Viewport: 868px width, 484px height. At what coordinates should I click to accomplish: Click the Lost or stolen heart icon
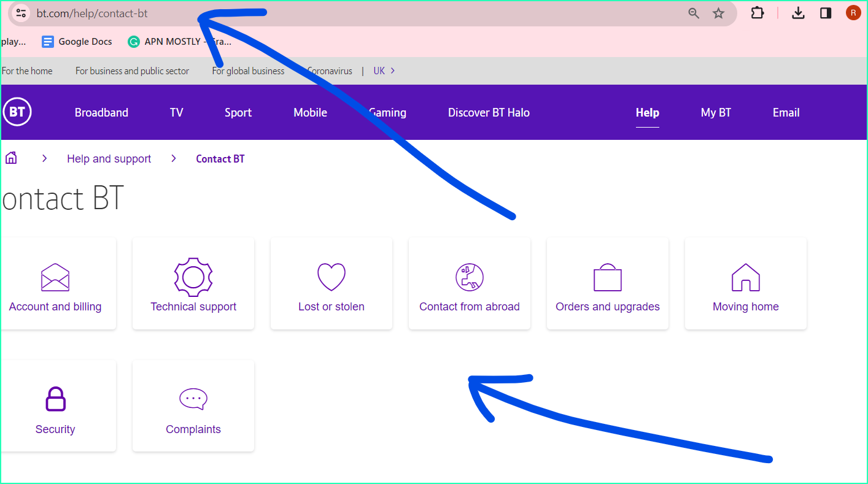click(331, 276)
